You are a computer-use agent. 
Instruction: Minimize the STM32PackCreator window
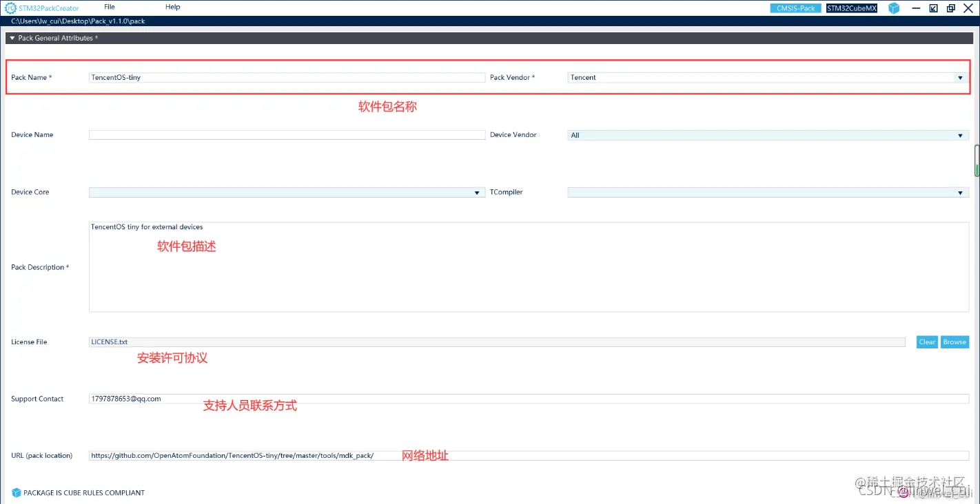pyautogui.click(x=916, y=8)
